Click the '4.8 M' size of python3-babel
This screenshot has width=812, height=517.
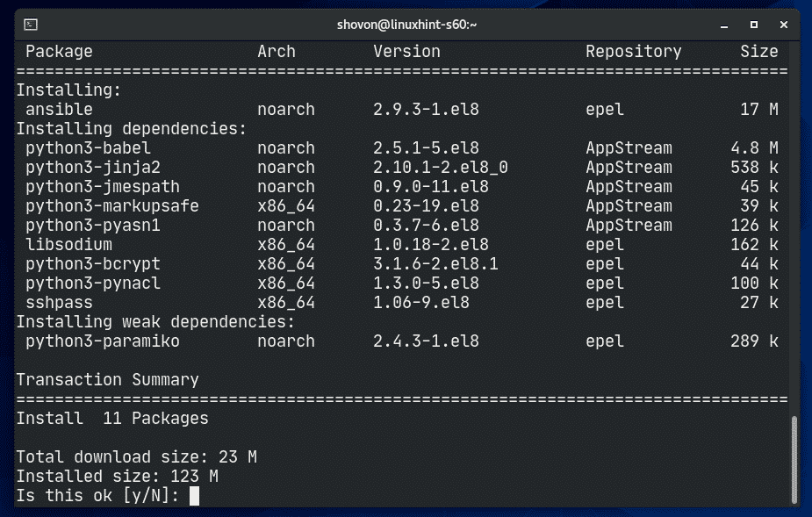tap(755, 148)
